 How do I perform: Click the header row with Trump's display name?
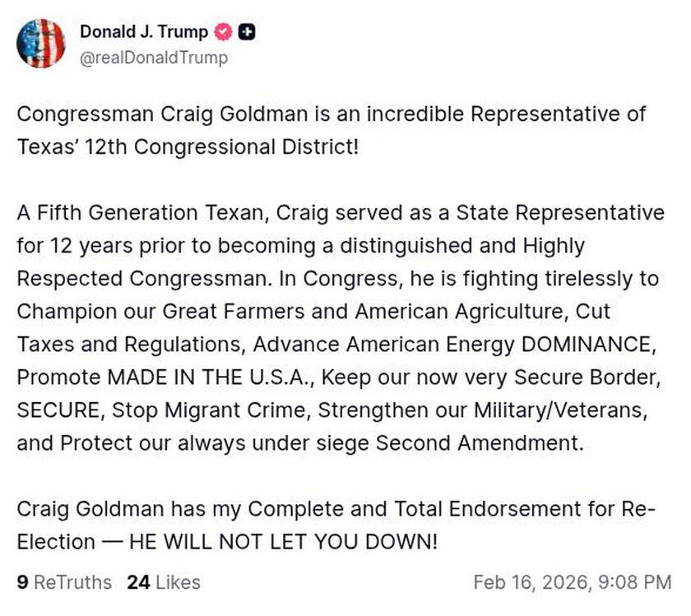pyautogui.click(x=143, y=33)
